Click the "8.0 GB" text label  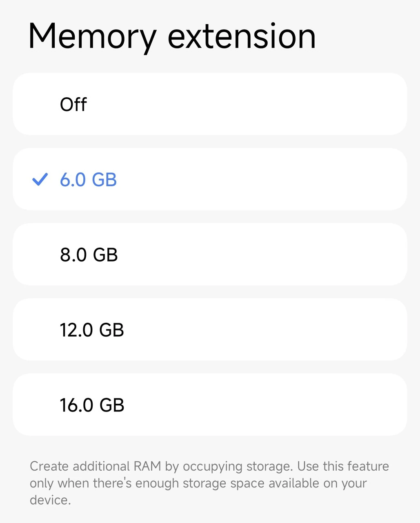(89, 255)
